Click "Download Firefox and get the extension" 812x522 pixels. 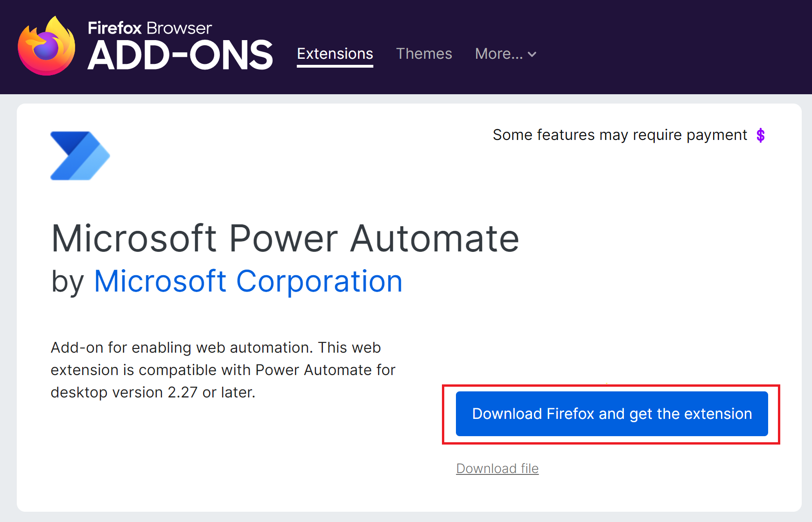(611, 414)
